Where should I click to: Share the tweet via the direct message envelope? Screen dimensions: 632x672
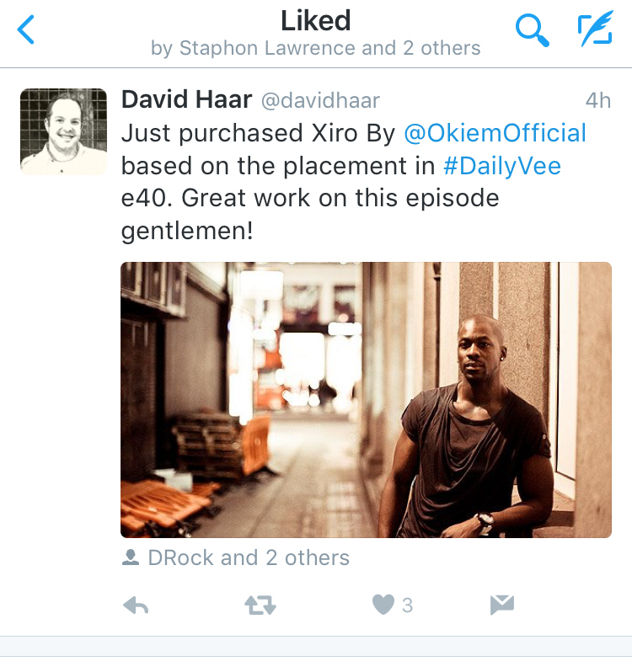point(502,605)
